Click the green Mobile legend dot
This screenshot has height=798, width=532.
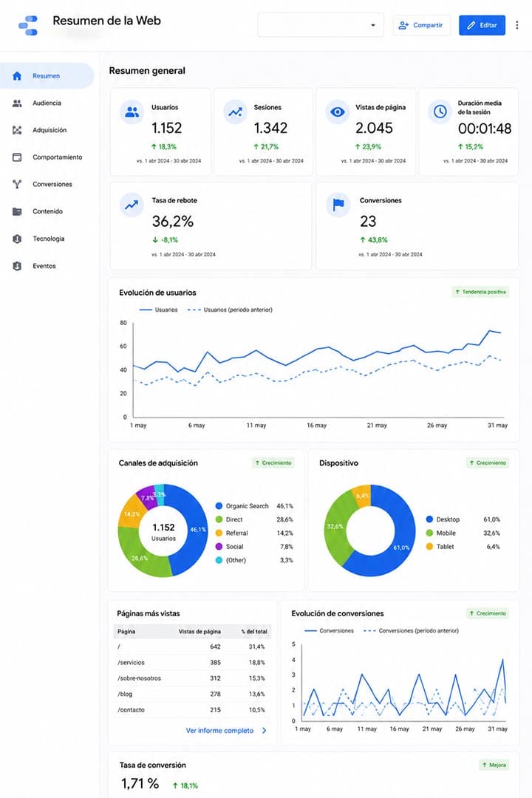[429, 533]
